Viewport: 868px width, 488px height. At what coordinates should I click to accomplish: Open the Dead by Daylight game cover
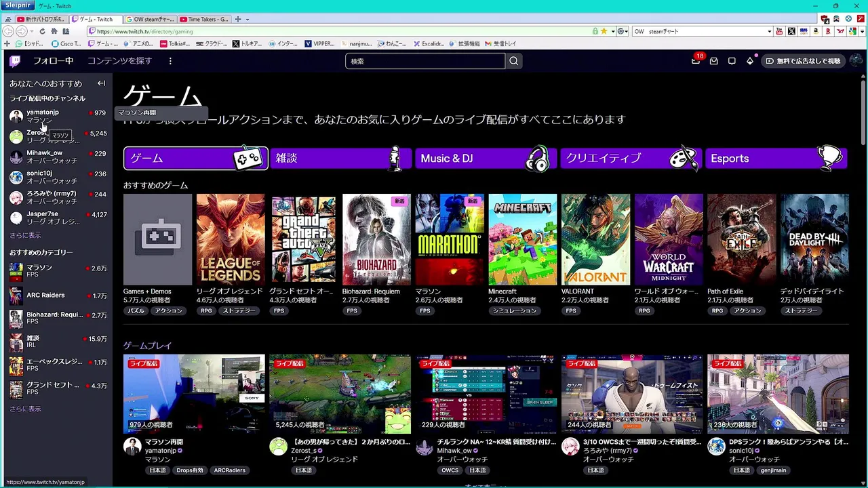tap(814, 239)
